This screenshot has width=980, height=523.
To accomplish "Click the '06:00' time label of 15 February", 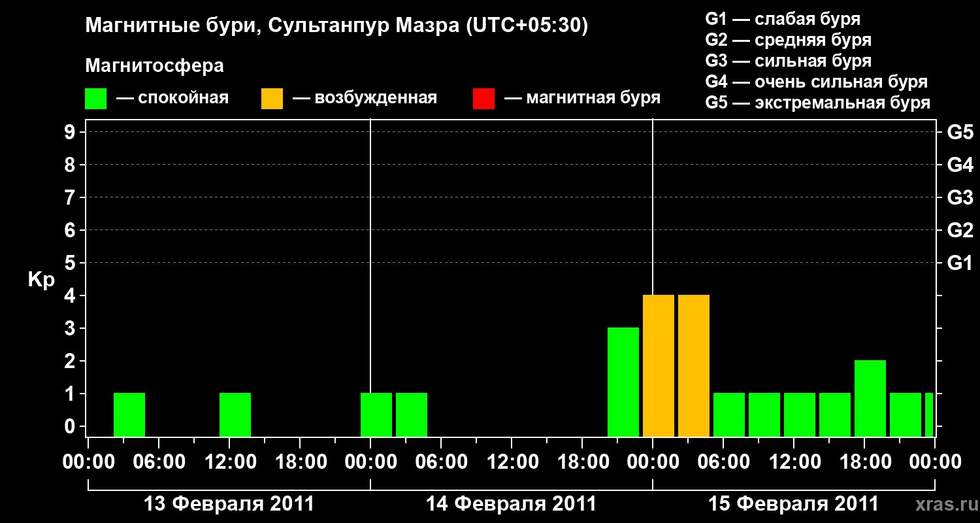I will click(x=723, y=462).
